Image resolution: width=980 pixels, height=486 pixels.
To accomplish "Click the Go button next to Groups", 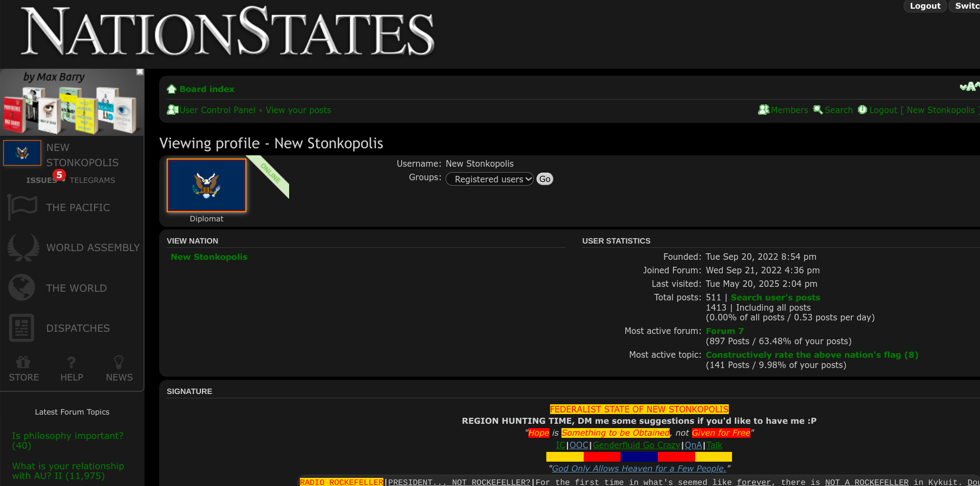I will 545,179.
